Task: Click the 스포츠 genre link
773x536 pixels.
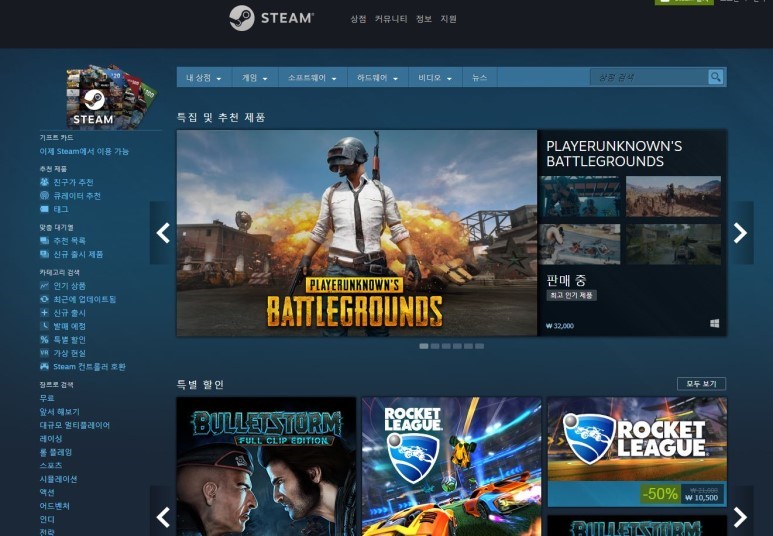Action: pos(51,465)
